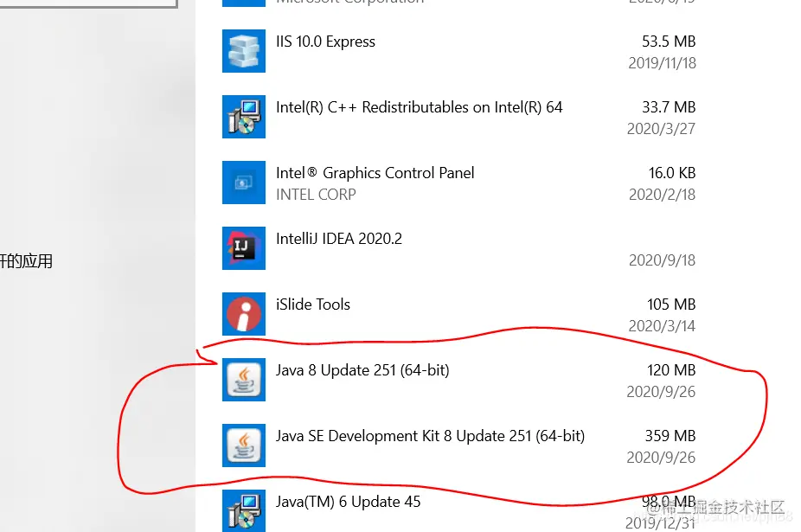Image resolution: width=801 pixels, height=532 pixels.
Task: Select IntelliJ IDEA 2020.2 in the list
Action: (x=339, y=239)
